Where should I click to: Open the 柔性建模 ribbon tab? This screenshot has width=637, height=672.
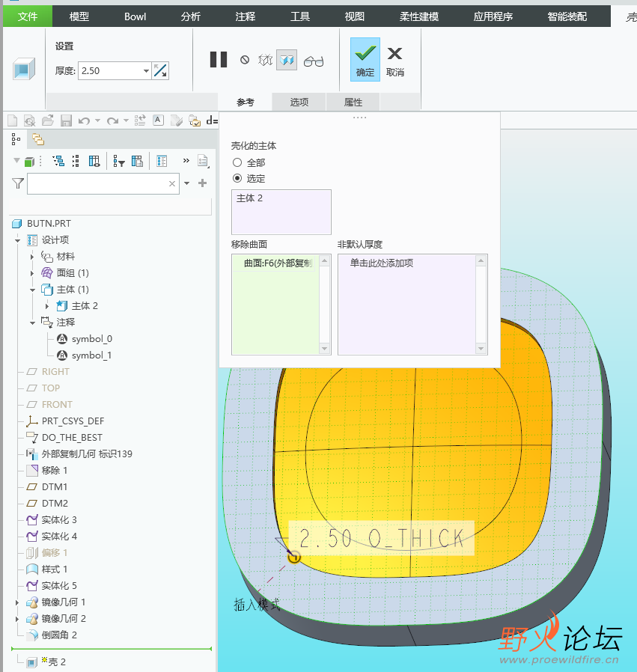coord(419,16)
